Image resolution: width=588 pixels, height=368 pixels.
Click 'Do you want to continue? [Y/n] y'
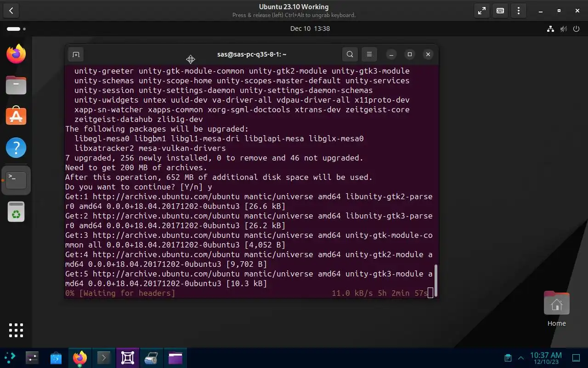pyautogui.click(x=139, y=187)
